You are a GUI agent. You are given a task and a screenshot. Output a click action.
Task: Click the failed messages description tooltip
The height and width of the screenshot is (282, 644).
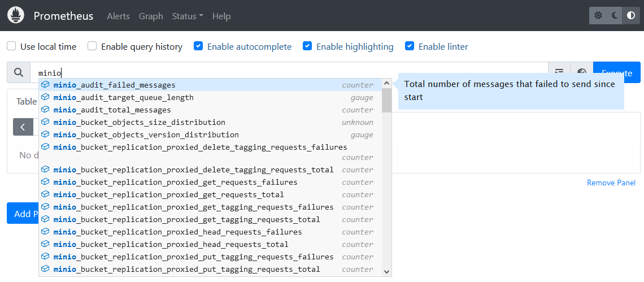click(511, 91)
